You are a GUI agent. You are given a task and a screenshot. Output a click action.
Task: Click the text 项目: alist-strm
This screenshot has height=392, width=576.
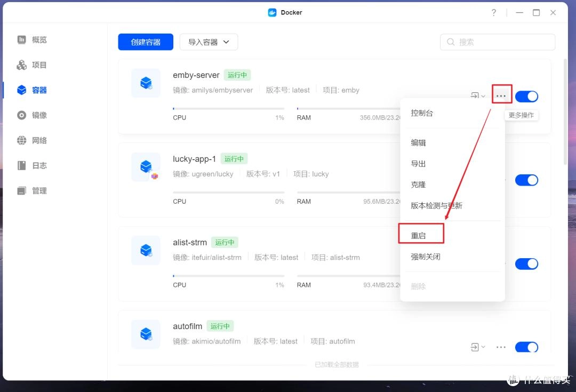tap(335, 258)
